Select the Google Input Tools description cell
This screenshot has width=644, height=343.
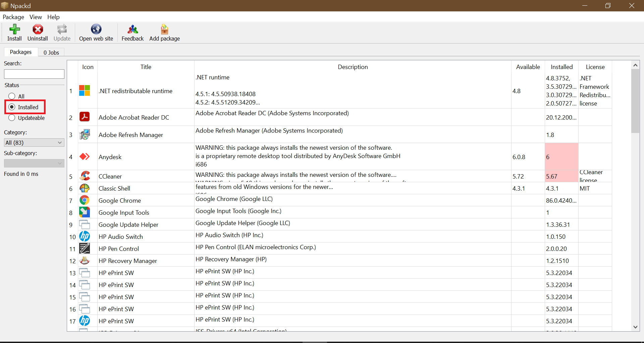[x=353, y=212]
